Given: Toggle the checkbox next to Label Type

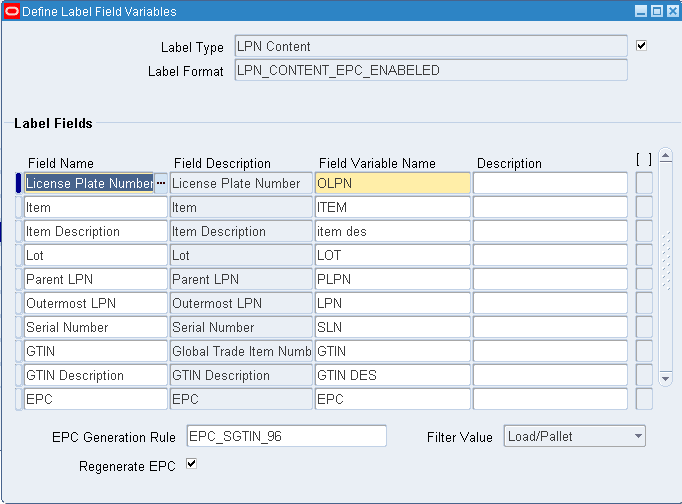Looking at the screenshot, I should 641,46.
